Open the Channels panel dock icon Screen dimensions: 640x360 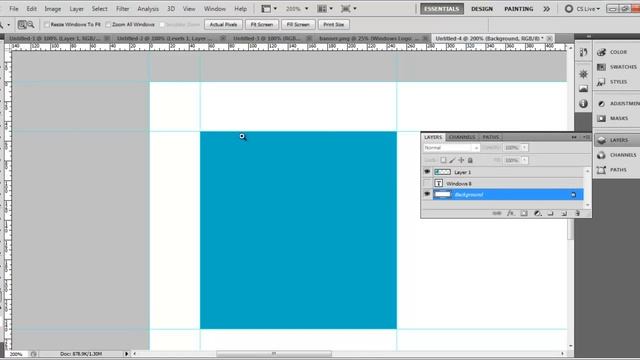pyautogui.click(x=601, y=155)
